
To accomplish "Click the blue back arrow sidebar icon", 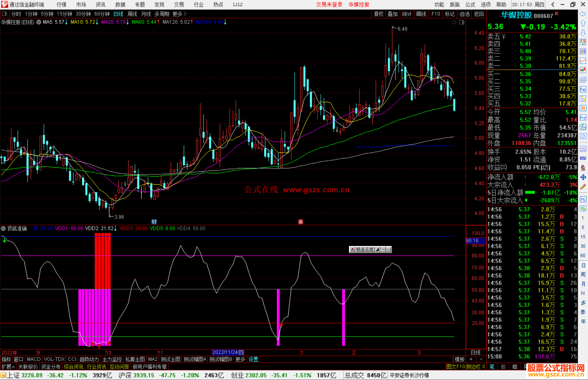I will tap(583, 14).
